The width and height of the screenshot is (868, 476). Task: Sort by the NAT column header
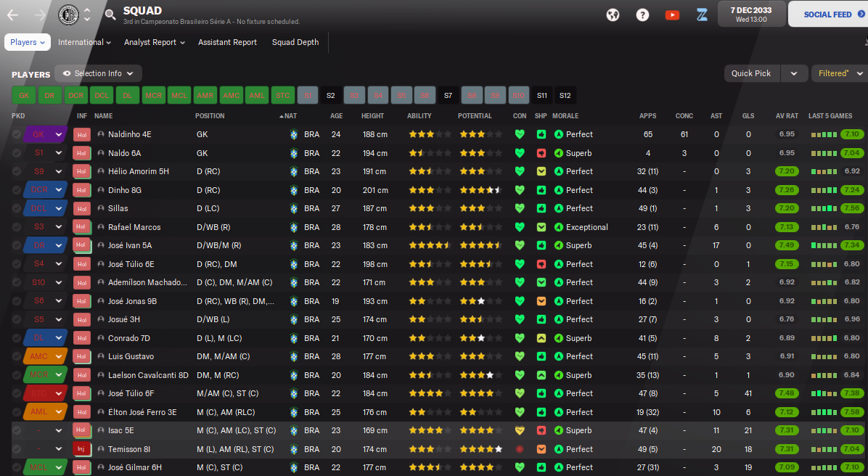[290, 115]
